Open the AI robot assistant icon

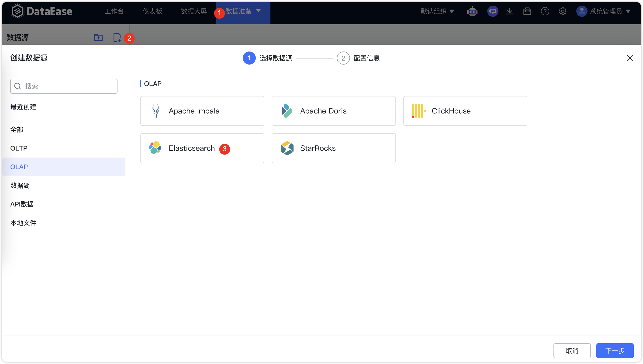point(472,11)
